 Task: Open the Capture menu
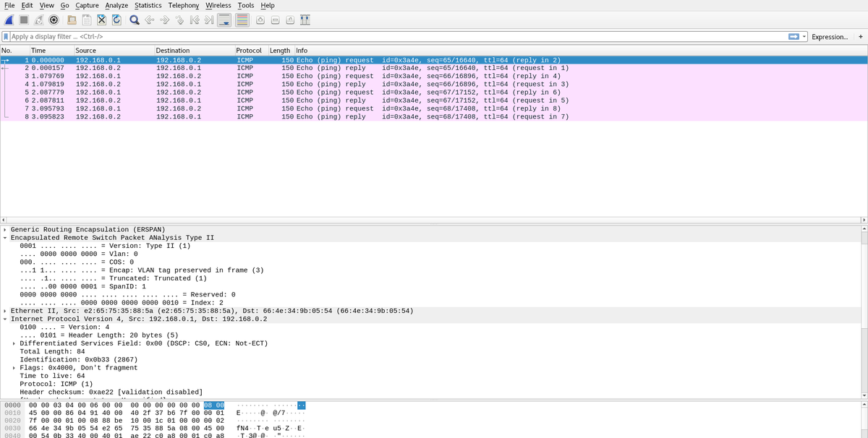88,5
